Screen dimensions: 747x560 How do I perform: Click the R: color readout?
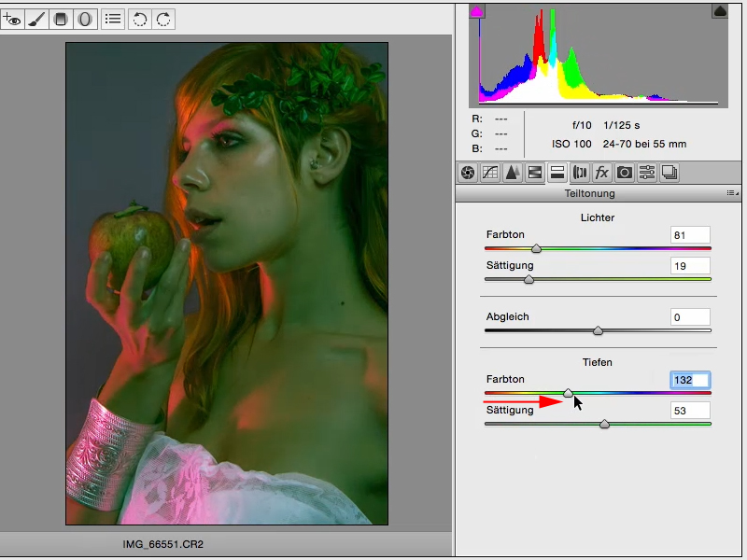pyautogui.click(x=489, y=119)
